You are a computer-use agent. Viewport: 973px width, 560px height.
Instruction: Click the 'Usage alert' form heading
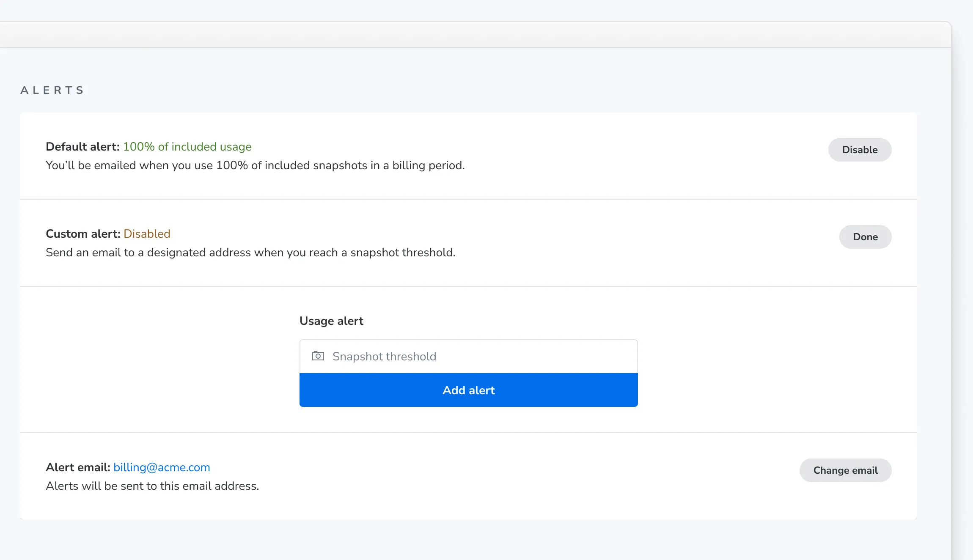click(x=331, y=321)
